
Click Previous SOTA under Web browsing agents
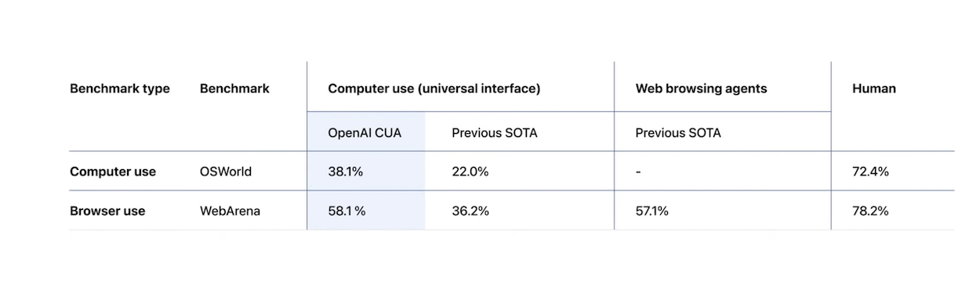click(x=678, y=132)
